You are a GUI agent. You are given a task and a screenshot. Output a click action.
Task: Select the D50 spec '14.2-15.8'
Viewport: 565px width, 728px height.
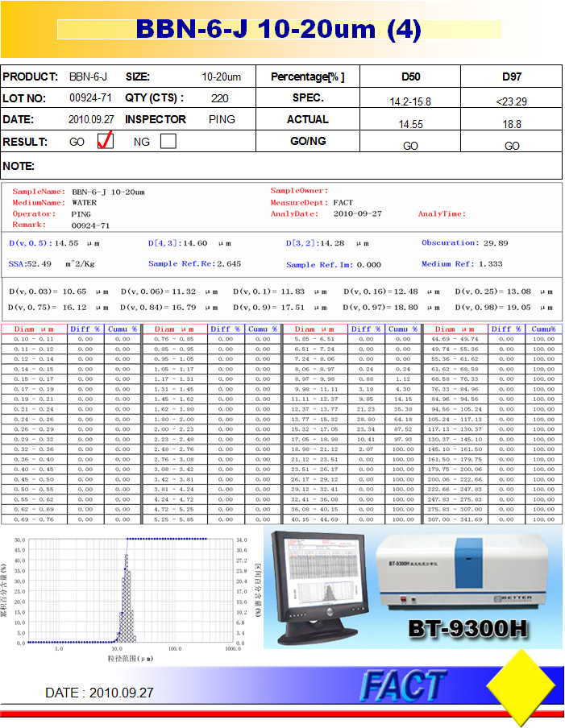pos(410,101)
